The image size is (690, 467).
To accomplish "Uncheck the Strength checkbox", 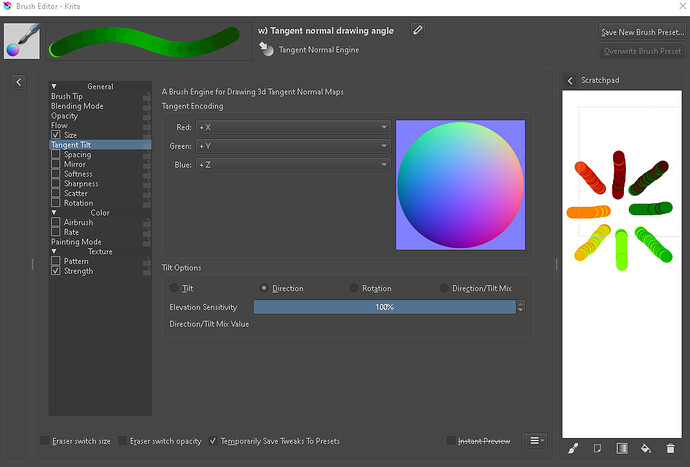I will coord(55,271).
